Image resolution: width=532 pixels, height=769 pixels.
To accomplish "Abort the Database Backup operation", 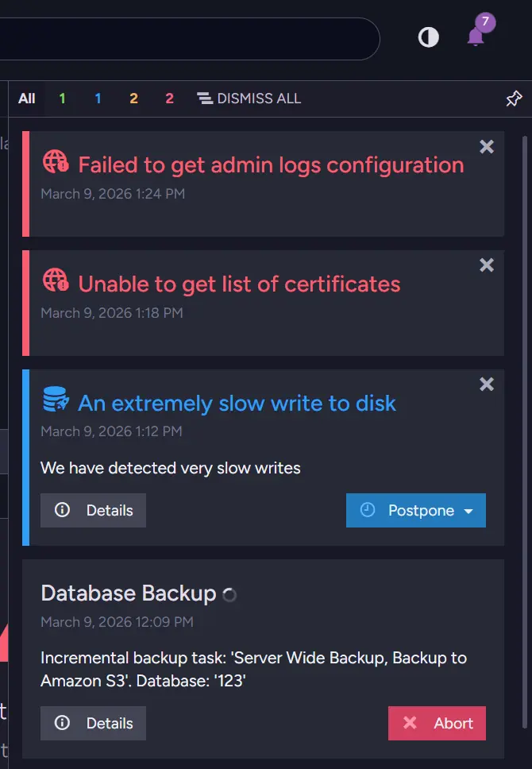I will (437, 723).
